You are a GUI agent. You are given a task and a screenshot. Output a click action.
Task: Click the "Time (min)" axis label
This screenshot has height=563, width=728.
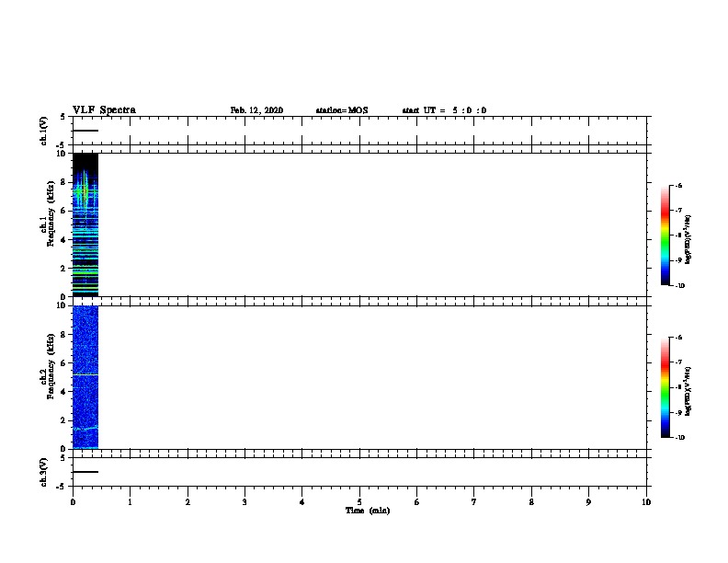coord(368,511)
